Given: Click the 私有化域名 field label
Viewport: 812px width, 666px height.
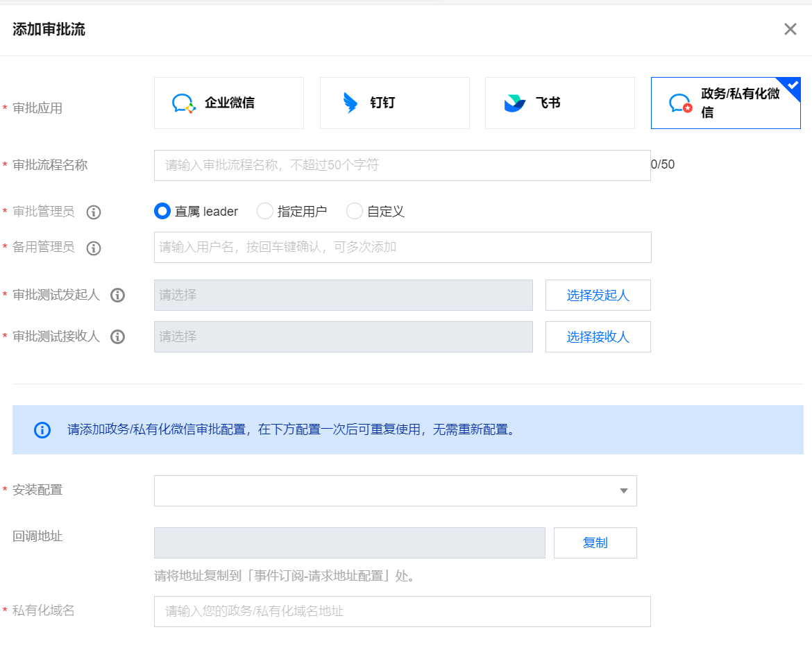Looking at the screenshot, I should pos(44,610).
